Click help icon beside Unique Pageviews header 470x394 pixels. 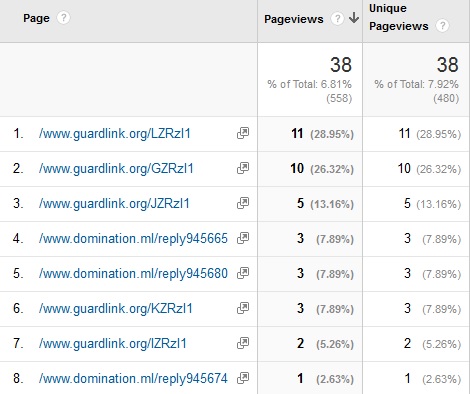[443, 26]
